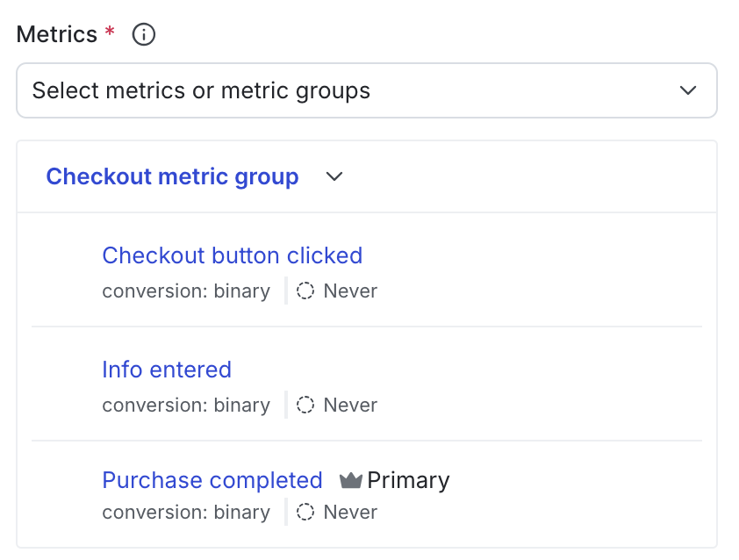Open the Purchase completed metric
739x560 pixels.
point(212,480)
